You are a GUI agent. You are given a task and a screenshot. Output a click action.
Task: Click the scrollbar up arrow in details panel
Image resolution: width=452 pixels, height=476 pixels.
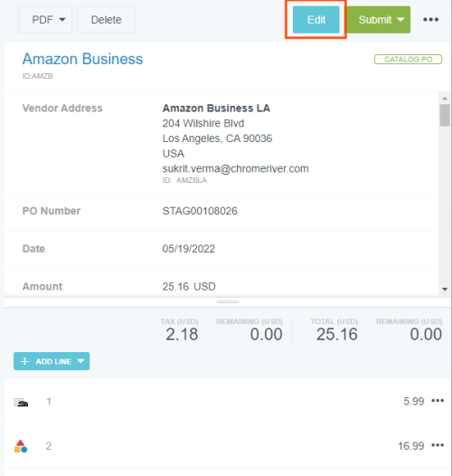click(x=445, y=98)
